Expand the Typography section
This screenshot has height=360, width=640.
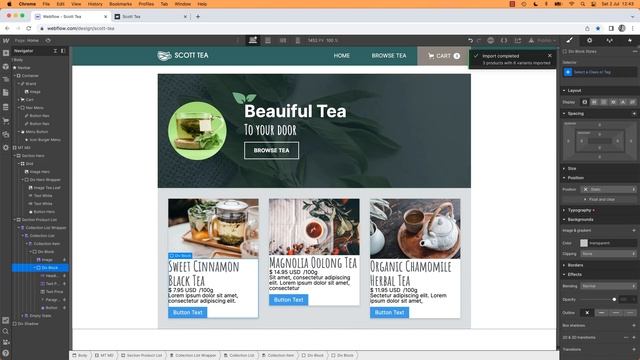tap(578, 210)
